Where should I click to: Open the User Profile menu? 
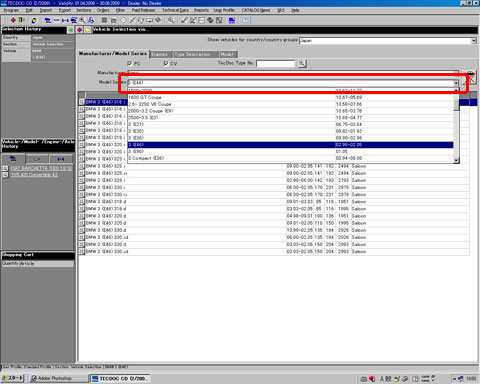point(224,10)
